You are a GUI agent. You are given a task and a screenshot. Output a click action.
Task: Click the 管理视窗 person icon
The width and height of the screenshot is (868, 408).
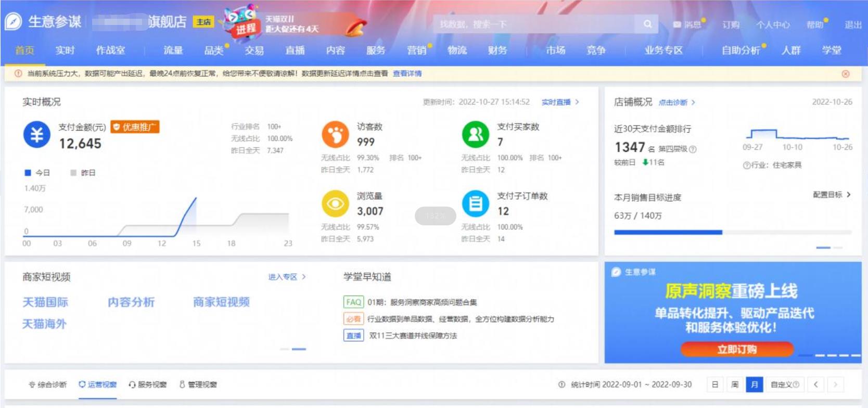[x=182, y=385]
